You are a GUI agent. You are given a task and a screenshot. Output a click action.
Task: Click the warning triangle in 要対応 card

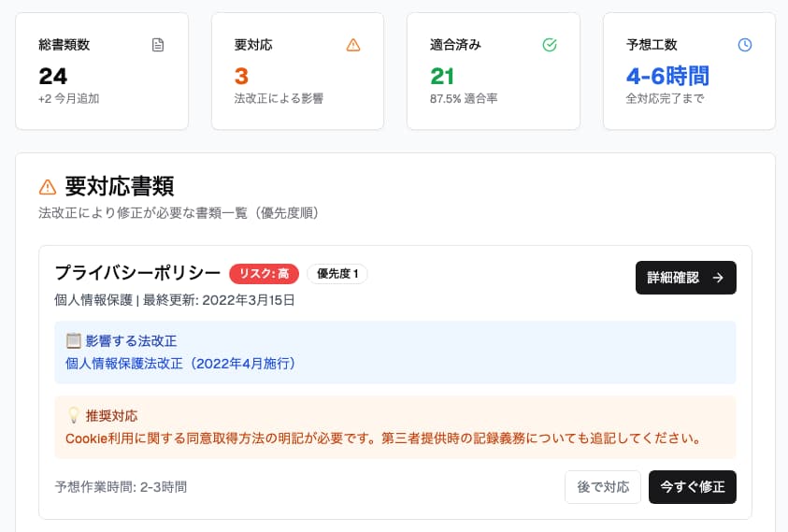pyautogui.click(x=353, y=45)
